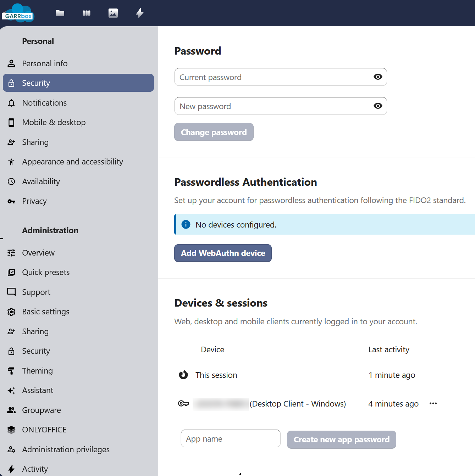Open the Deck boards icon in header

pos(87,13)
